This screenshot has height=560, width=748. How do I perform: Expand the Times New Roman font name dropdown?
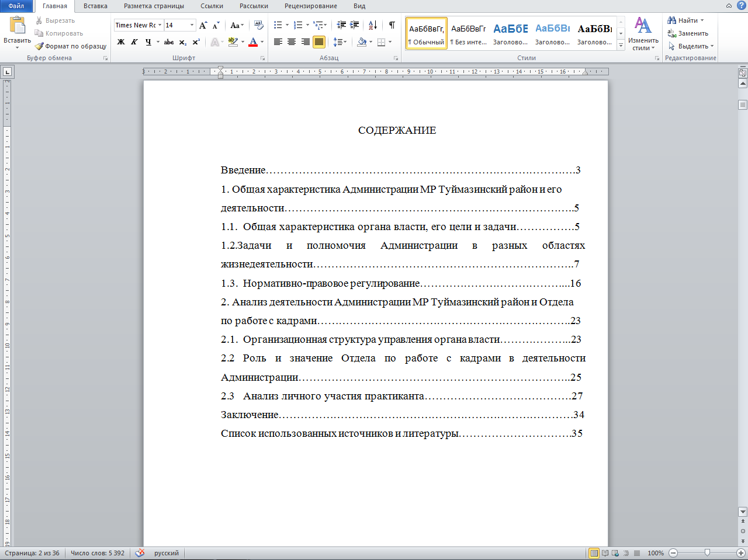(x=160, y=25)
